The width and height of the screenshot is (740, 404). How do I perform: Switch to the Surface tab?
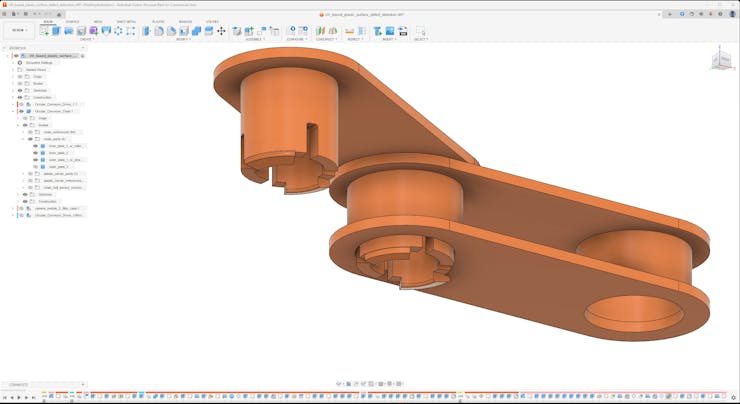tap(72, 21)
